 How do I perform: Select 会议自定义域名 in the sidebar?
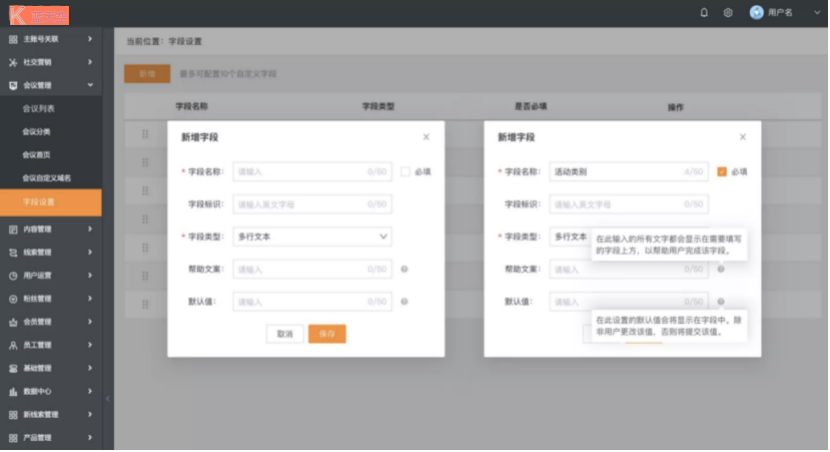tap(47, 178)
